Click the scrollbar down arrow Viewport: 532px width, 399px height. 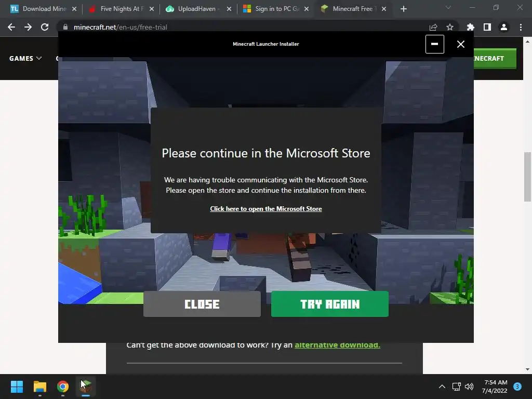coord(527,369)
